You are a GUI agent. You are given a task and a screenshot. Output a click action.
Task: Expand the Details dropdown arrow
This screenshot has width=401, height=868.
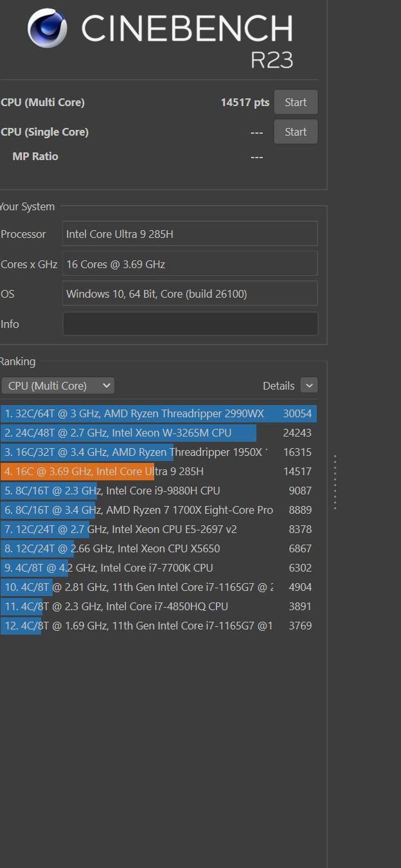[309, 386]
